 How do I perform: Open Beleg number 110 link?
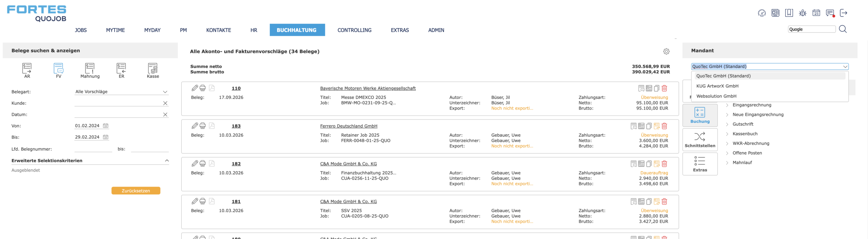click(236, 88)
